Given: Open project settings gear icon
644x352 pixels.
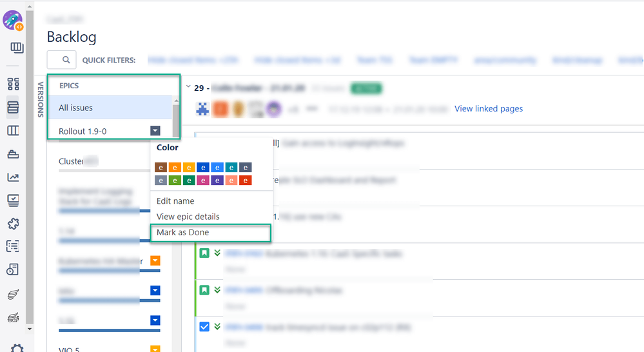Looking at the screenshot, I should 17,348.
